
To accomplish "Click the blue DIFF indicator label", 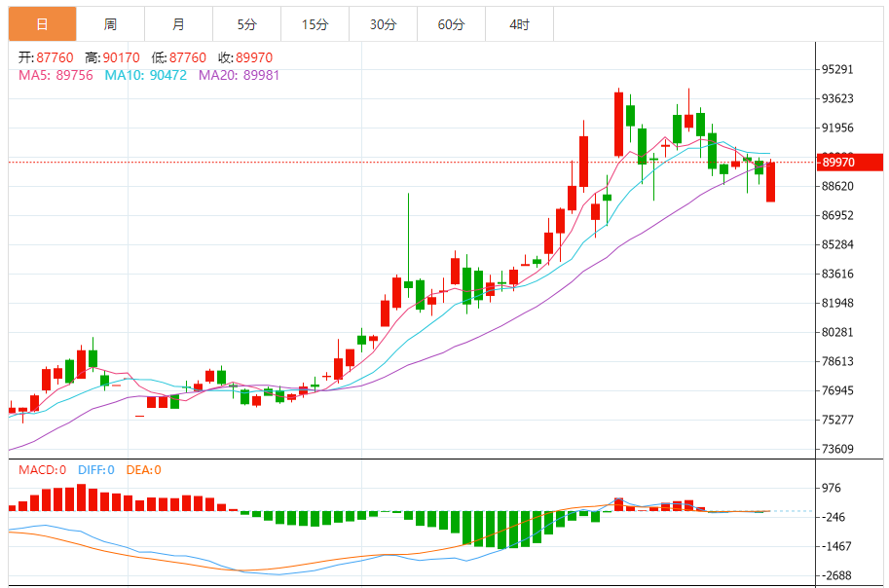I will tap(96, 470).
